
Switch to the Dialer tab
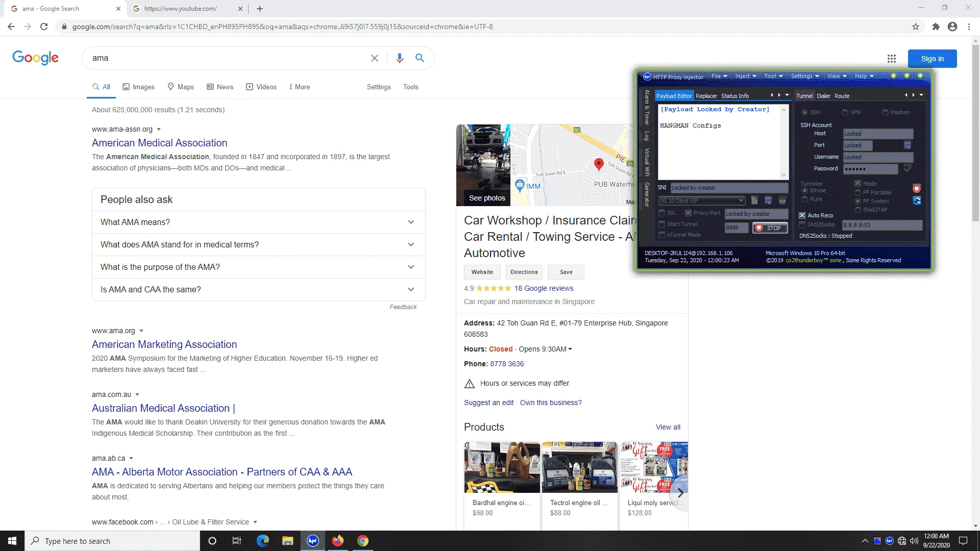point(823,96)
